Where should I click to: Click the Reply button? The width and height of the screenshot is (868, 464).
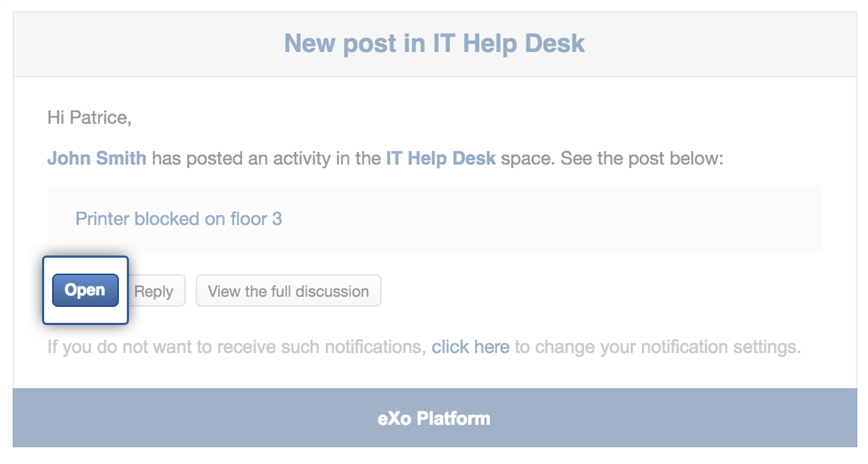tap(157, 291)
